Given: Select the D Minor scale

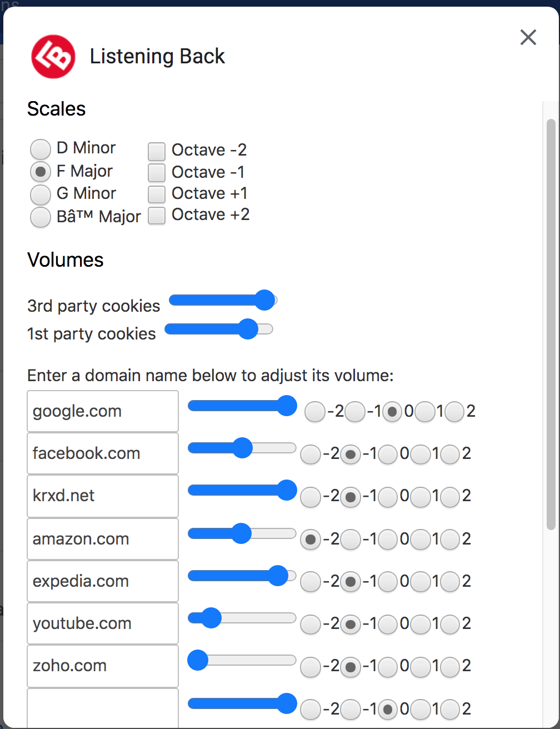Looking at the screenshot, I should coord(41,149).
